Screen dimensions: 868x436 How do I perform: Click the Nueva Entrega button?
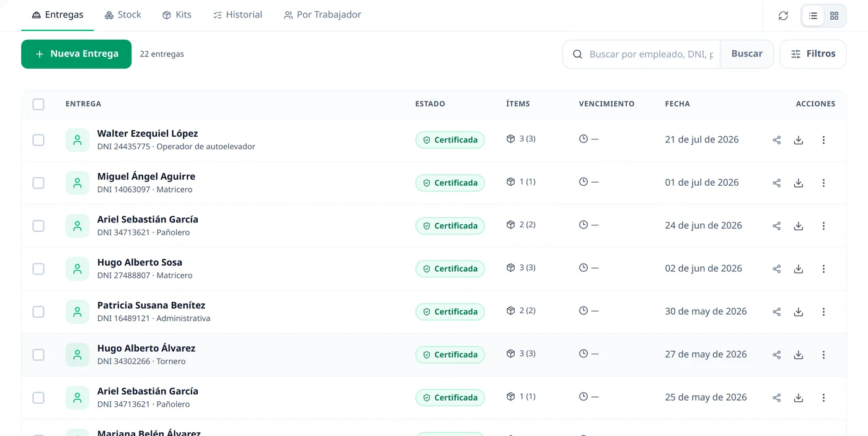tap(76, 54)
